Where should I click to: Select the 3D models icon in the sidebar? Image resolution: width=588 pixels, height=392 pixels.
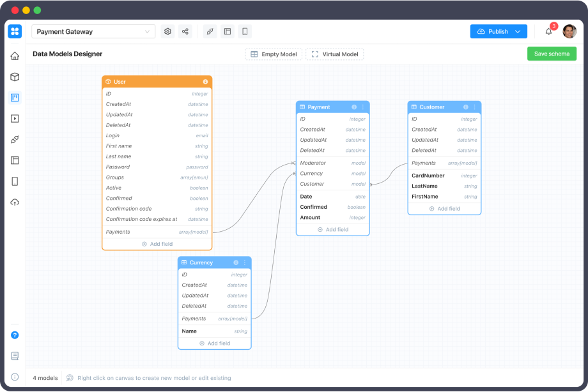pos(14,77)
